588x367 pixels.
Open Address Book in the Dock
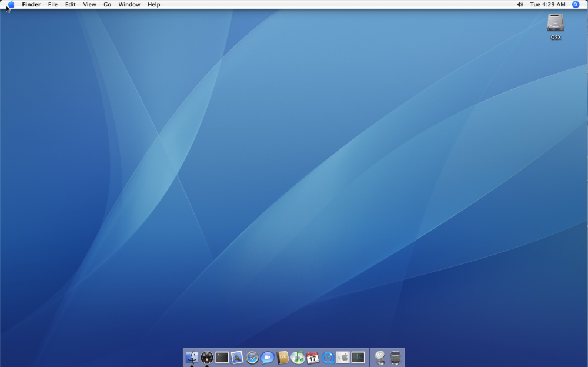click(283, 358)
